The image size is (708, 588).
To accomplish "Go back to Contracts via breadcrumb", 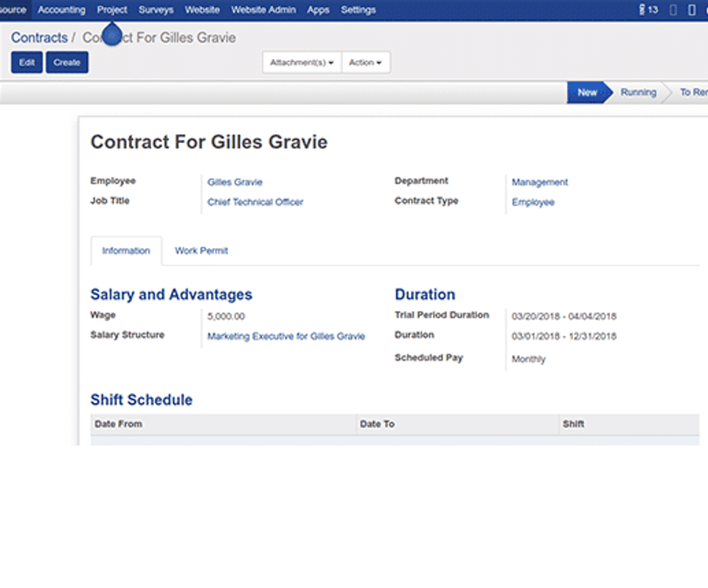I will pos(39,38).
